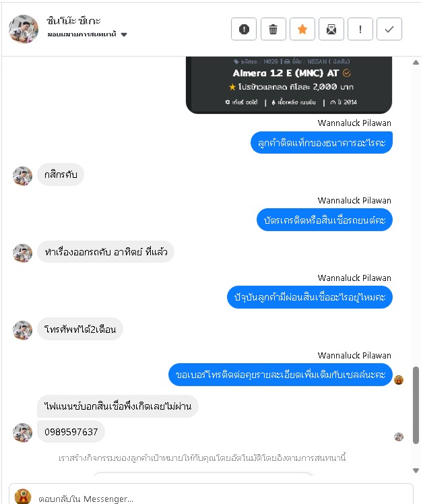Mark conversation done with checkmark icon
The width and height of the screenshot is (421, 504).
tap(389, 29)
